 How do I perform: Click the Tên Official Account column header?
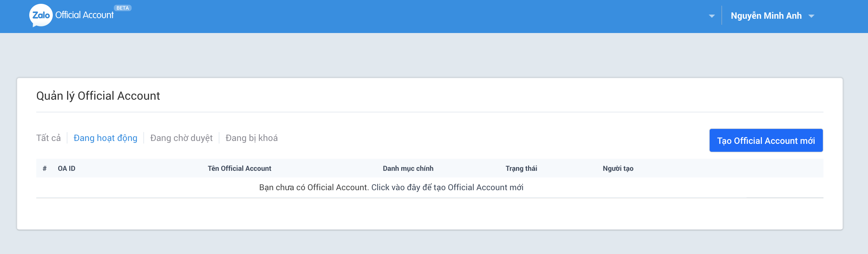[x=239, y=168]
